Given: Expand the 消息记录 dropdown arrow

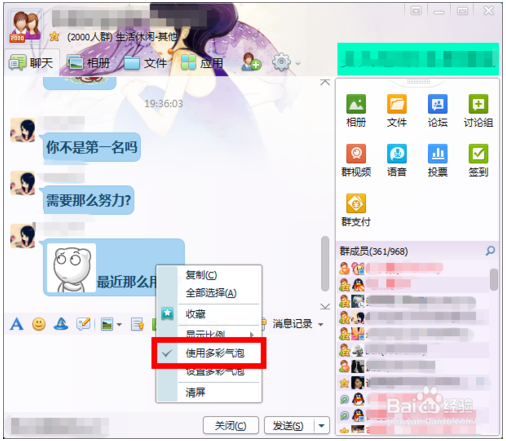Looking at the screenshot, I should pos(321,324).
